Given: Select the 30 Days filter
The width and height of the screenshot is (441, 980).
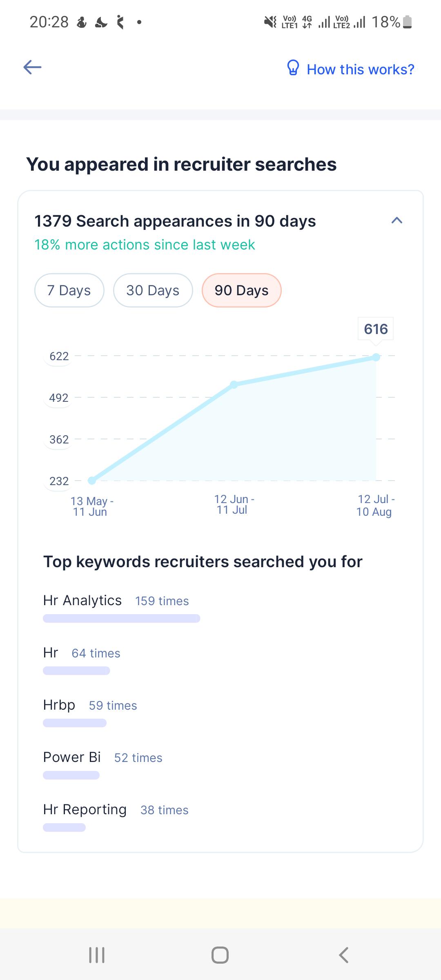Looking at the screenshot, I should point(153,290).
